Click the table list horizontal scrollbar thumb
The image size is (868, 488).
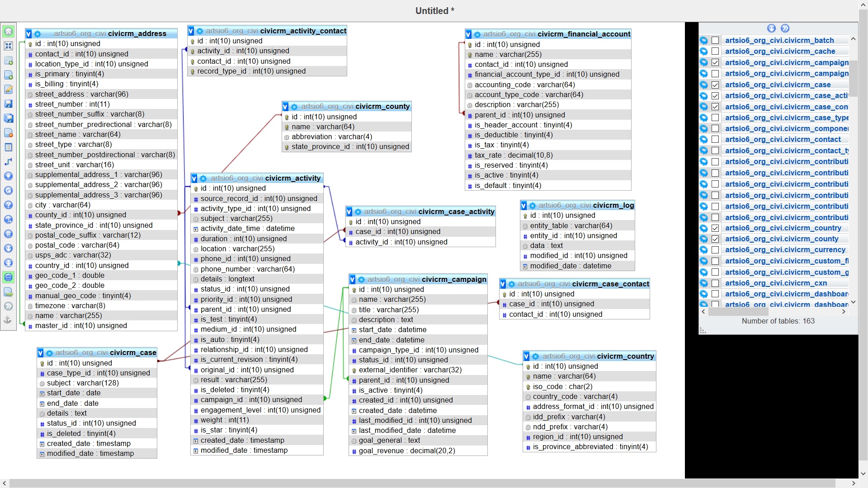coord(738,312)
